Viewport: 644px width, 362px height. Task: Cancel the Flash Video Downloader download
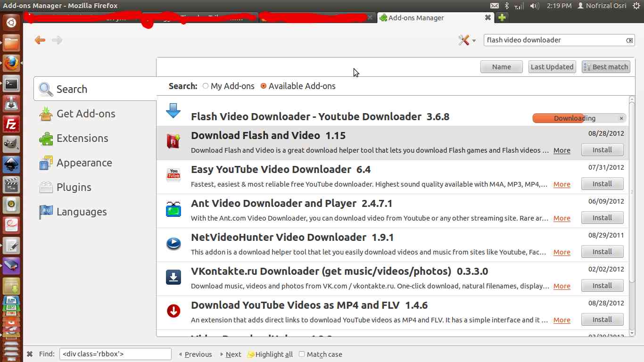(x=621, y=118)
